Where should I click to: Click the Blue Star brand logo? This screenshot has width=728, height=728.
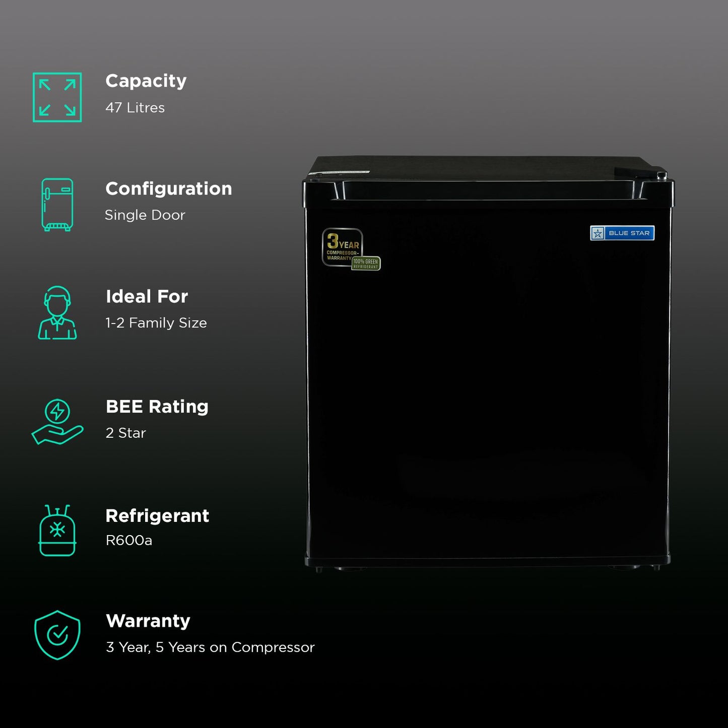[x=622, y=233]
